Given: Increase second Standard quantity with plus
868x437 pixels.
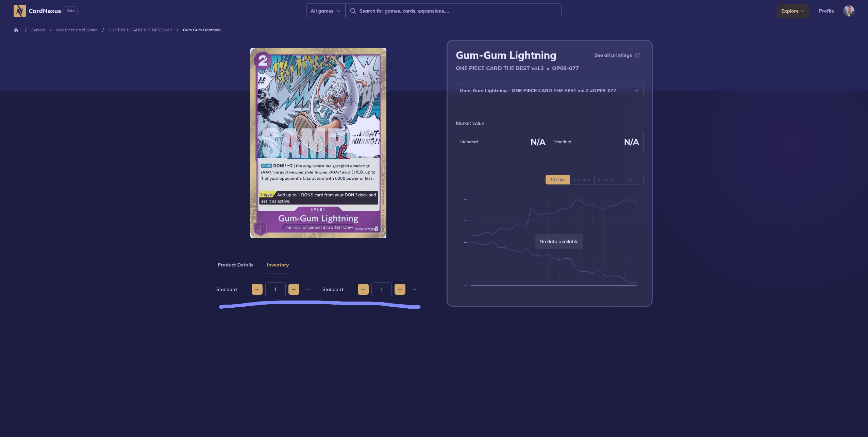Looking at the screenshot, I should [x=400, y=289].
